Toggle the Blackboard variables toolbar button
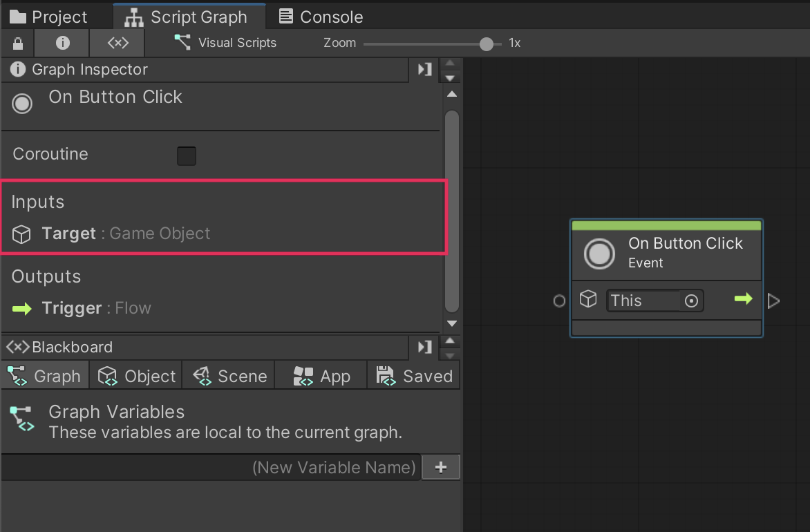The height and width of the screenshot is (532, 810). (117, 43)
